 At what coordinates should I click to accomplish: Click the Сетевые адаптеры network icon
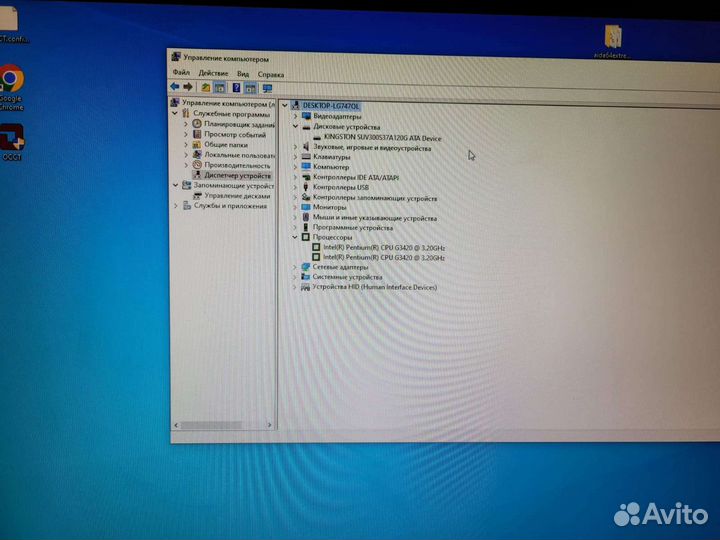coord(305,267)
